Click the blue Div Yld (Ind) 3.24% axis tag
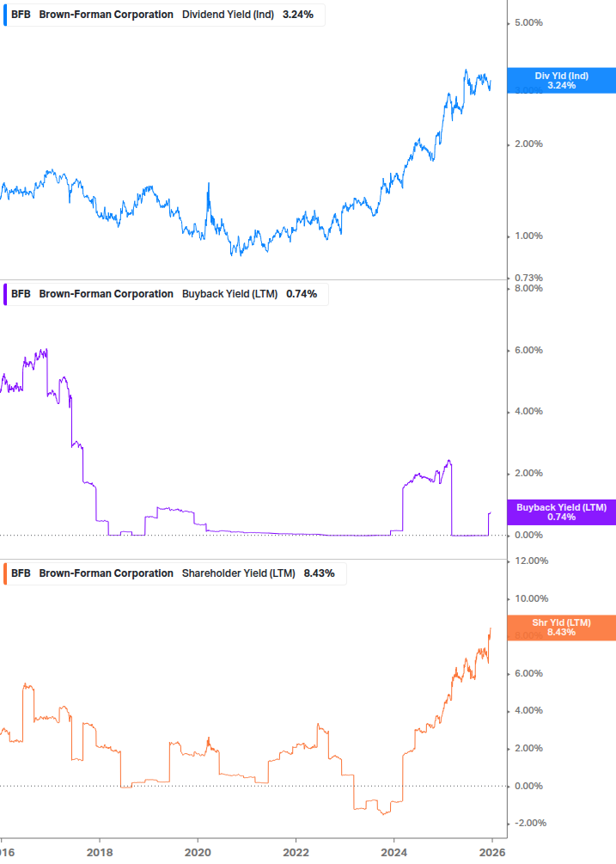 click(562, 81)
